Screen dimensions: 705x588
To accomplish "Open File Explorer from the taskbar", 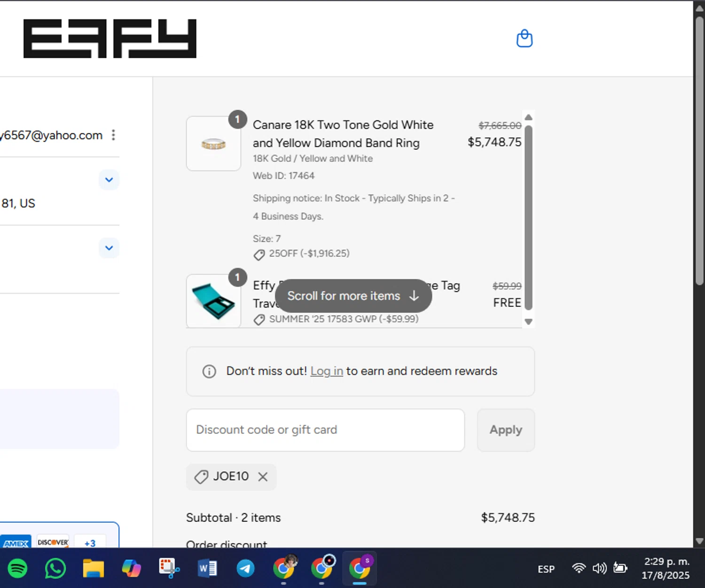I will (x=94, y=569).
